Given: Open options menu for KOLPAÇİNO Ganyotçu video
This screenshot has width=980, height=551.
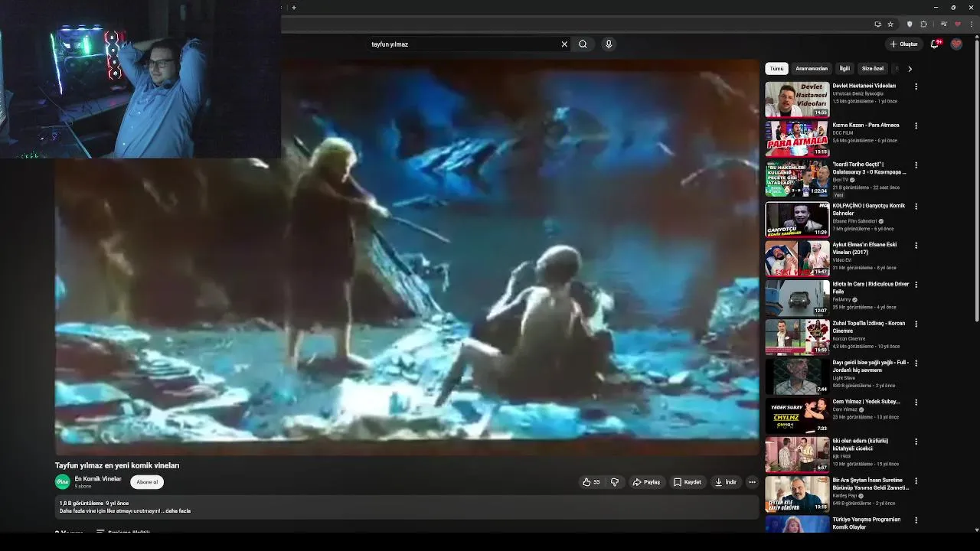Looking at the screenshot, I should coord(916,207).
